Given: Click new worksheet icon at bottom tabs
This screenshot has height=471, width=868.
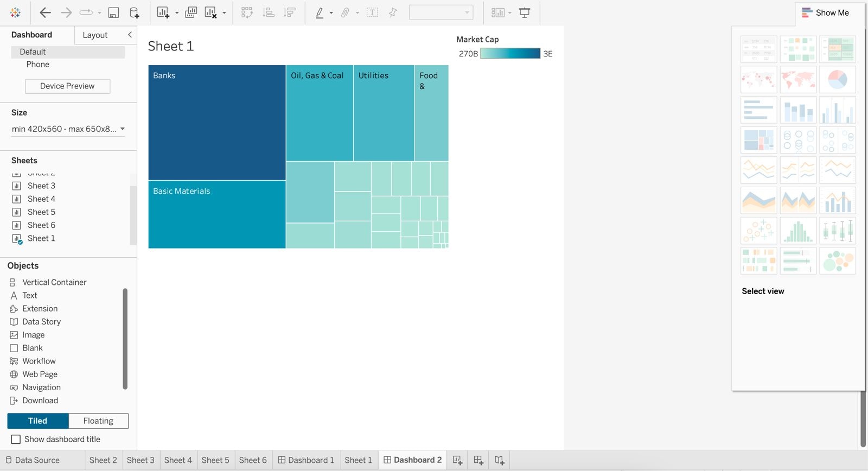Looking at the screenshot, I should [457, 460].
